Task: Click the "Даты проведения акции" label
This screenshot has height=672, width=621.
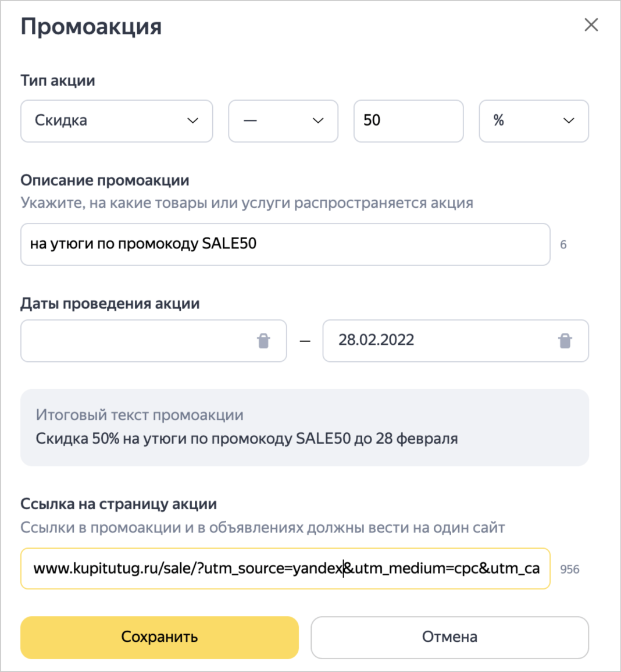Action: click(110, 304)
